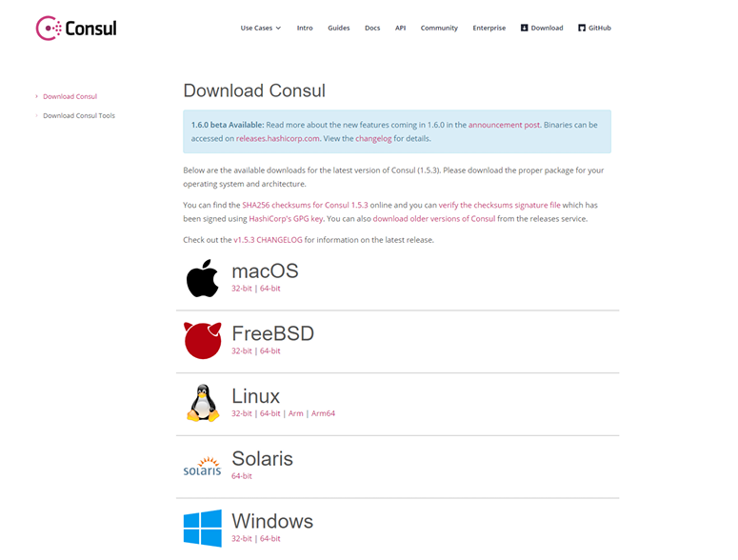
Task: Click the Solaris sun logo
Action: [x=203, y=466]
